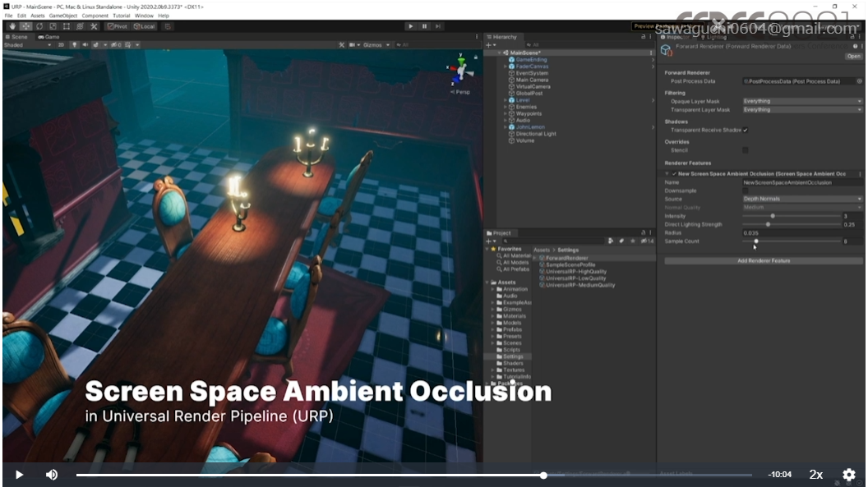Click Hierarchy create plus button

pos(491,45)
